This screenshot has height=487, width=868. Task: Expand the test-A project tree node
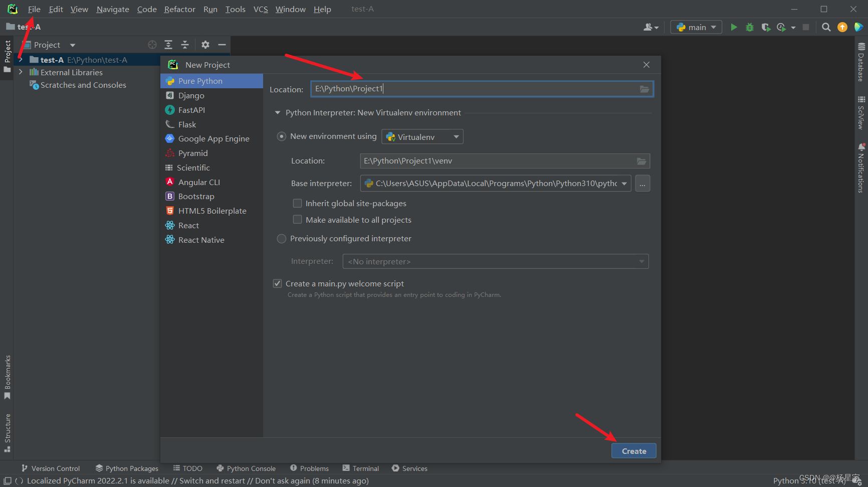tap(21, 60)
